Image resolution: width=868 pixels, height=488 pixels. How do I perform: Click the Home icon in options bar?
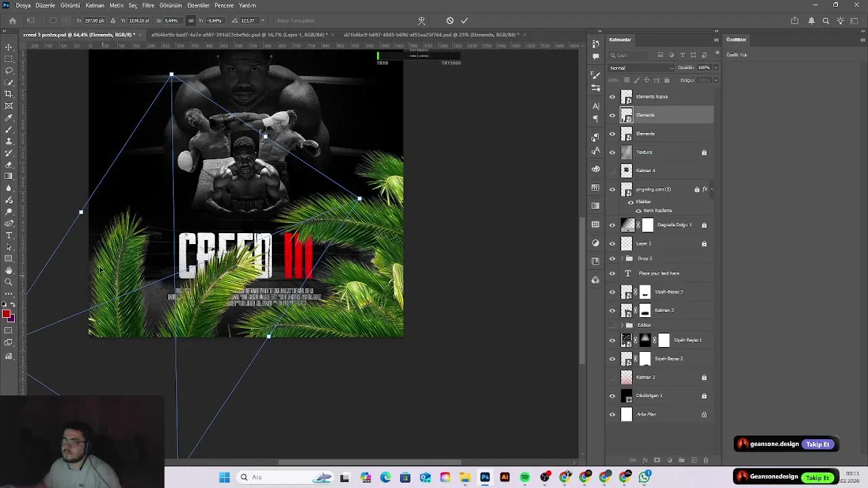point(12,20)
